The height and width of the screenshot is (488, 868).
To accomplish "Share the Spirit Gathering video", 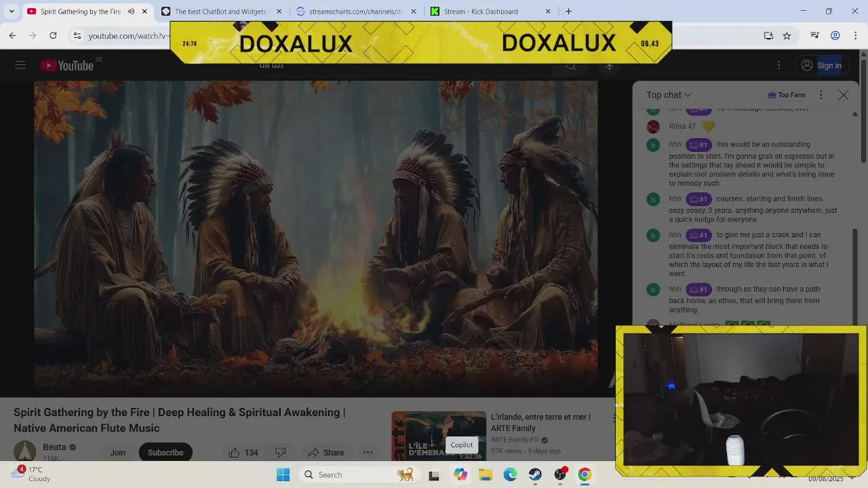I will point(325,452).
